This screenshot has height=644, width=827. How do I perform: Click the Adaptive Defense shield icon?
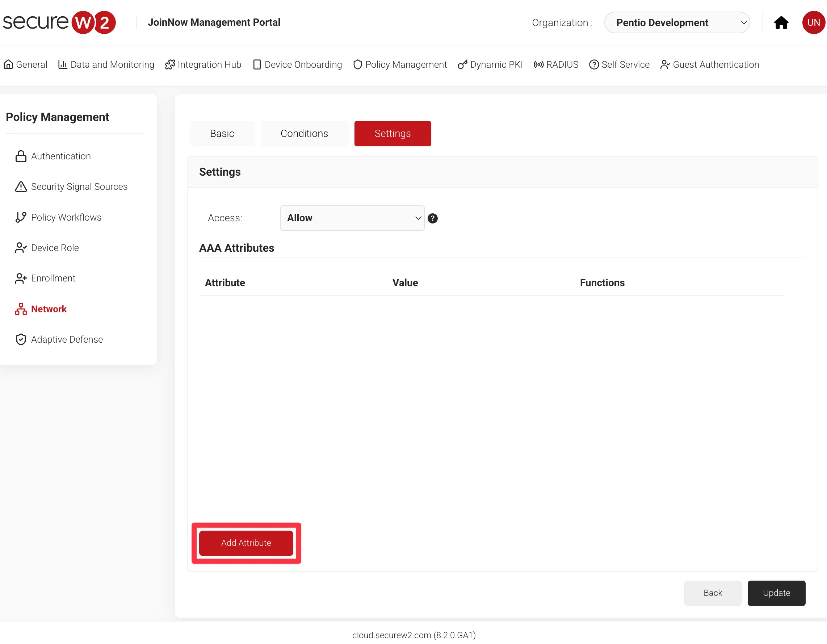tap(21, 339)
